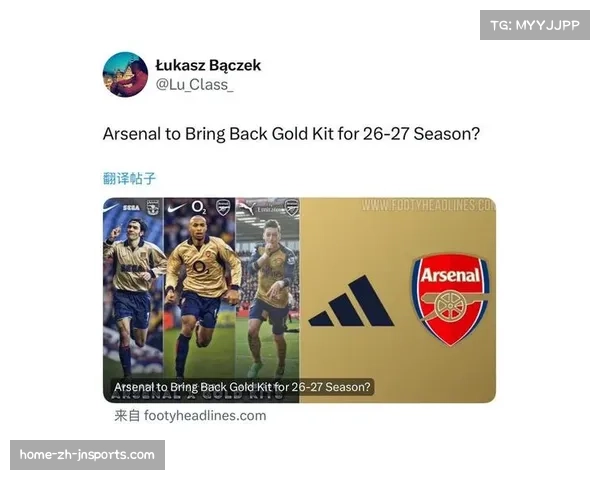Click the Adidas three-stripe logo

[x=351, y=301]
